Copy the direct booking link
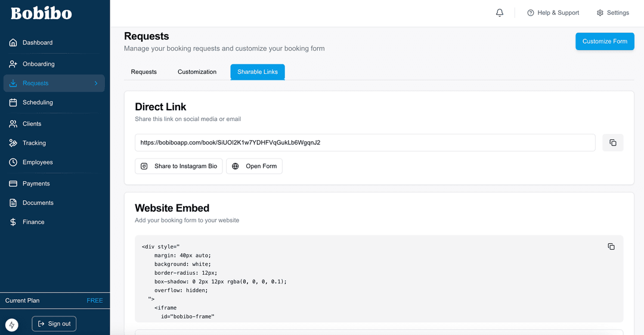Viewport: 644px width, 335px height. coord(612,143)
